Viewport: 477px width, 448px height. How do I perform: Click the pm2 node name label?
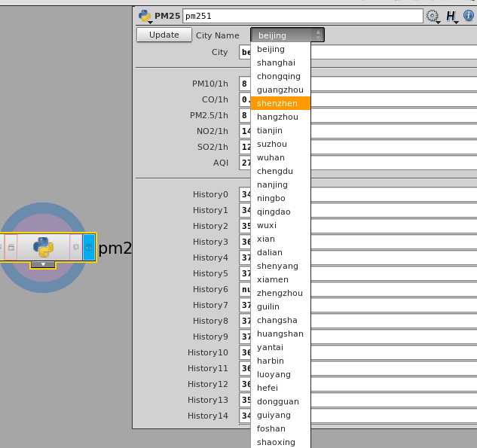(115, 248)
